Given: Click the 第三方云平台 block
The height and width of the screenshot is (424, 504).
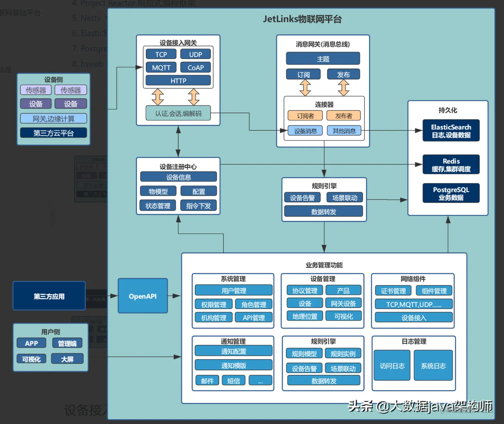Looking at the screenshot, I should (x=53, y=133).
